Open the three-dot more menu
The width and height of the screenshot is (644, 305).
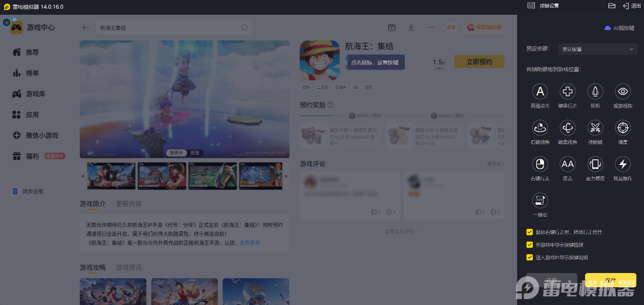tap(431, 27)
